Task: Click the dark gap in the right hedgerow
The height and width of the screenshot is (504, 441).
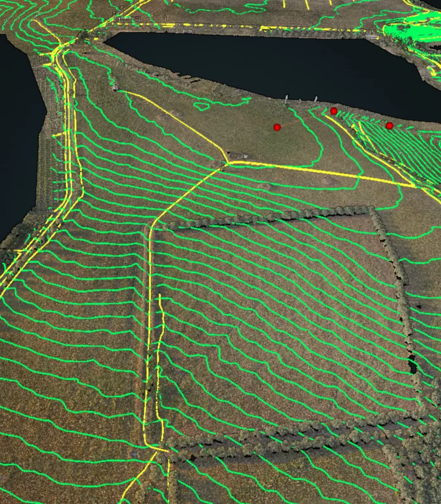Action: pos(412,366)
